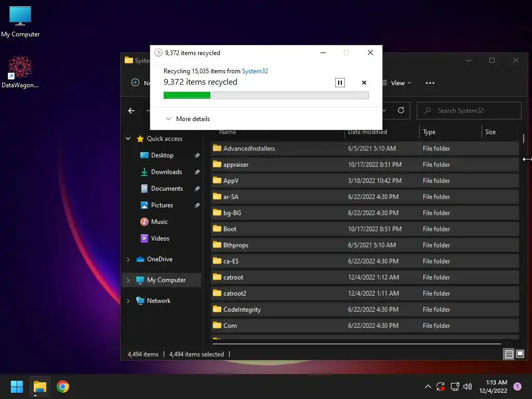Image resolution: width=532 pixels, height=399 pixels.
Task: Expand More details in recycle dialog
Action: [188, 119]
